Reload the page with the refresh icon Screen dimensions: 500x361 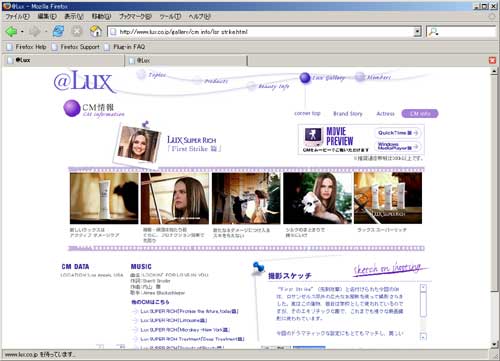(58, 32)
